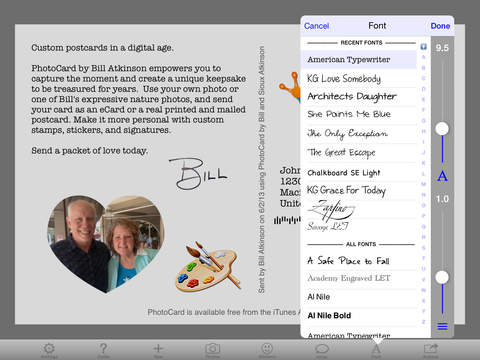Choose The Only Exception font

tap(359, 134)
